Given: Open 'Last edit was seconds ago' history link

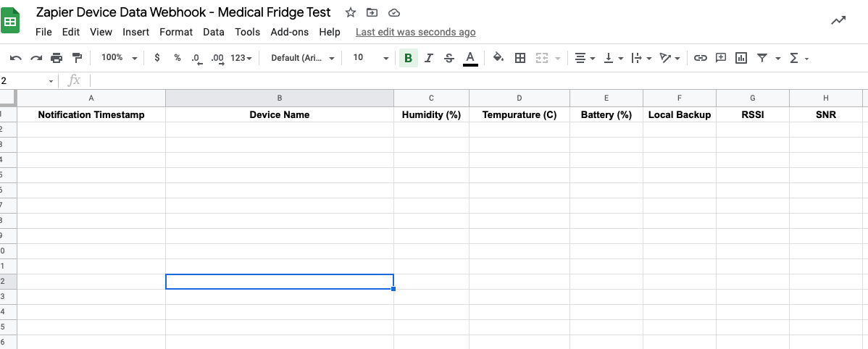Looking at the screenshot, I should (415, 32).
